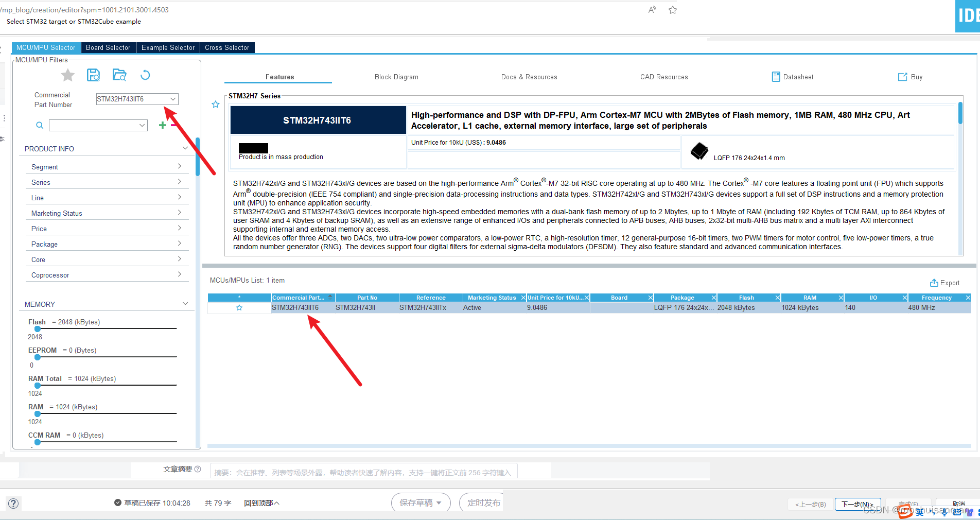The width and height of the screenshot is (980, 520).
Task: Click the LQFP package chip icon
Action: pos(699,151)
